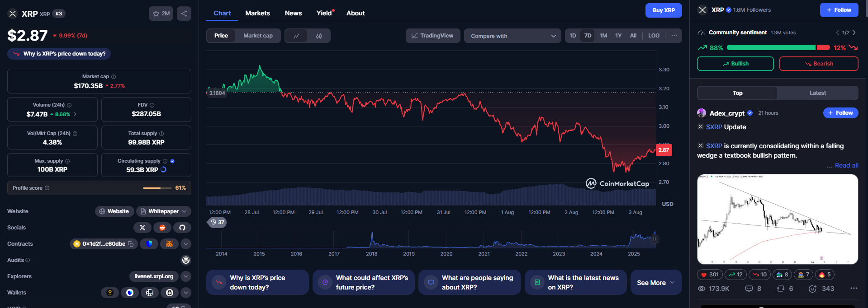Select candlestick chart style

coord(319,36)
